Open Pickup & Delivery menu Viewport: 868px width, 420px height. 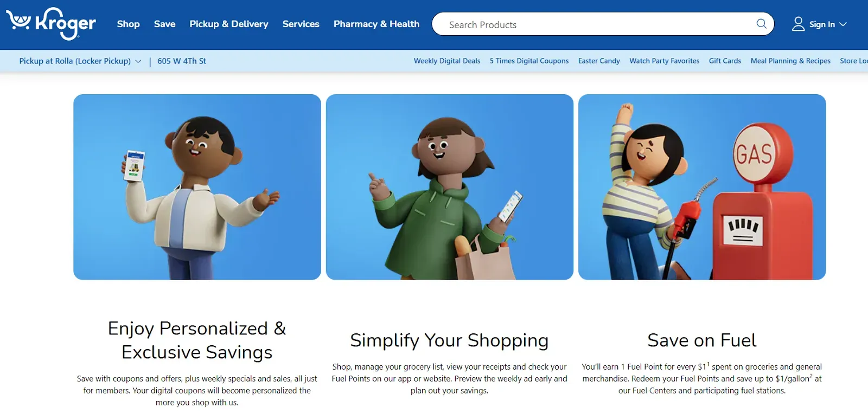click(x=229, y=24)
